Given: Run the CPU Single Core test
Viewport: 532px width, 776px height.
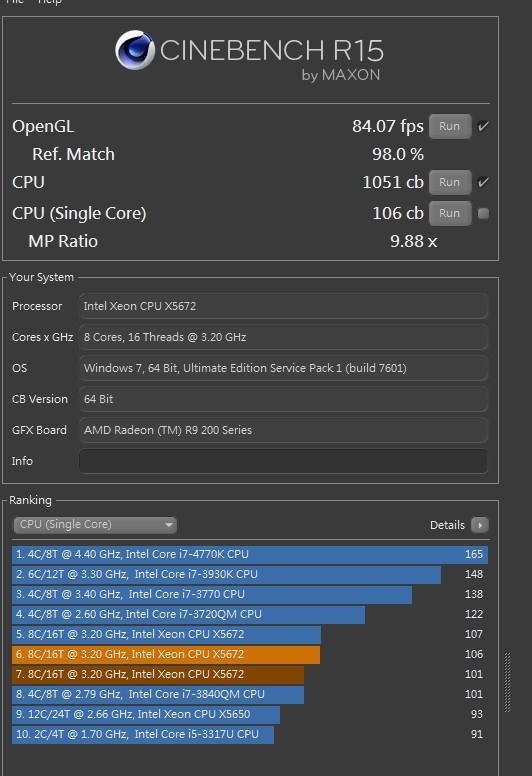Looking at the screenshot, I should (449, 213).
